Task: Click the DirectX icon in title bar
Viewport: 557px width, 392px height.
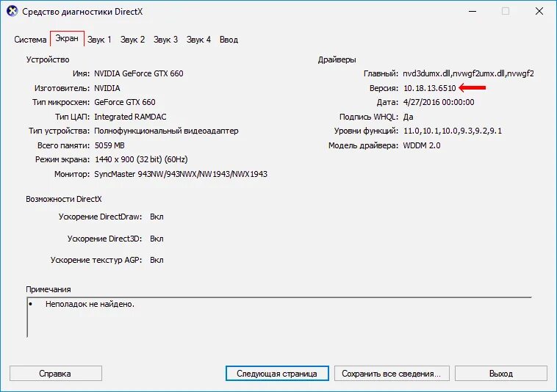Action: pos(12,11)
